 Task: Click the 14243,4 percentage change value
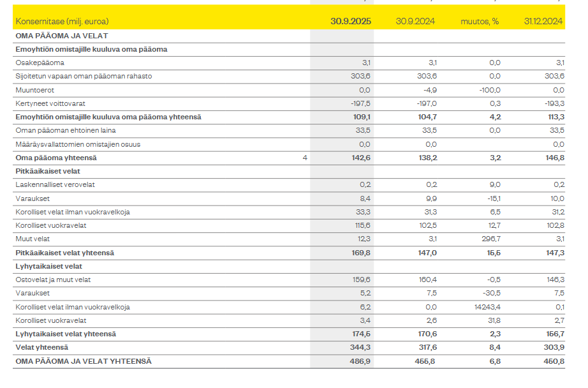tap(486, 307)
